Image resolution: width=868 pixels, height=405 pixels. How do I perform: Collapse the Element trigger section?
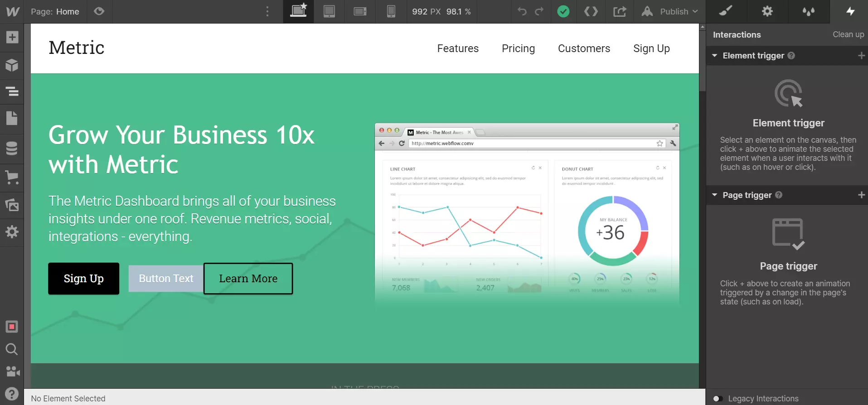click(x=715, y=56)
